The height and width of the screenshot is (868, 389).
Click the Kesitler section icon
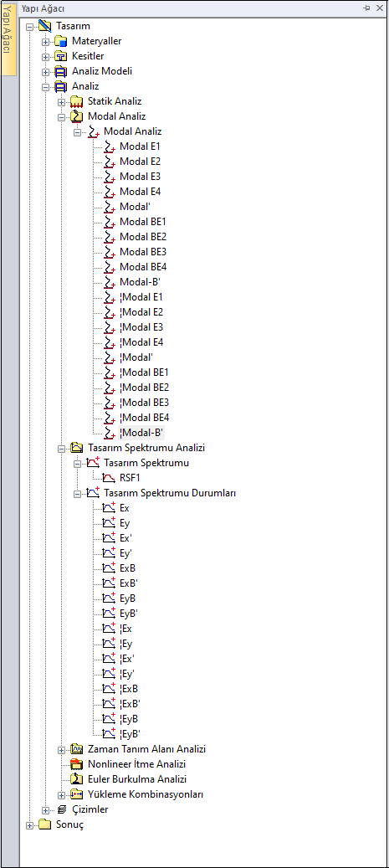click(60, 56)
